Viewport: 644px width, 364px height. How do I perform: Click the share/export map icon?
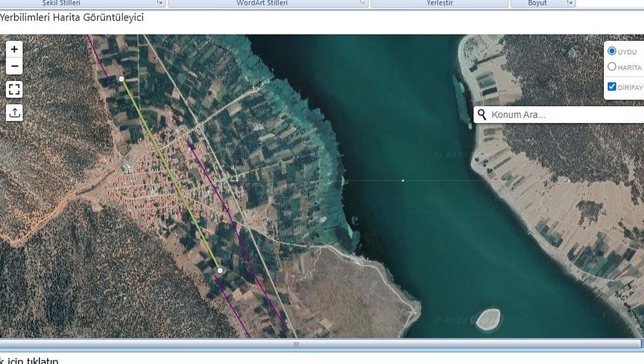pos(14,113)
